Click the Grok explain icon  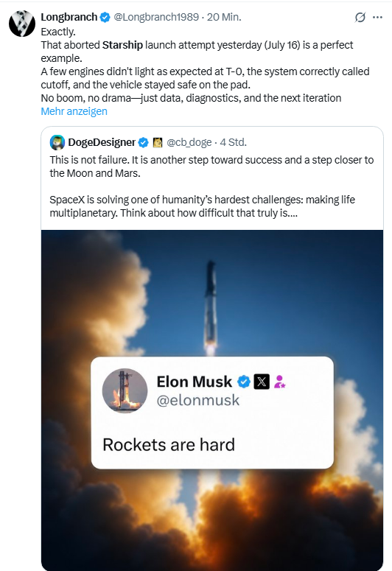(x=360, y=17)
